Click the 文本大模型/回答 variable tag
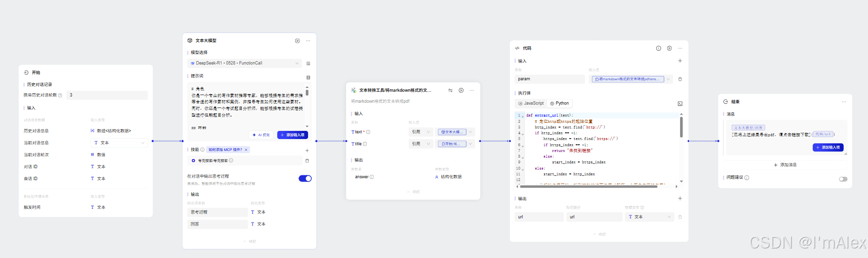868x258 pixels. tap(748, 128)
